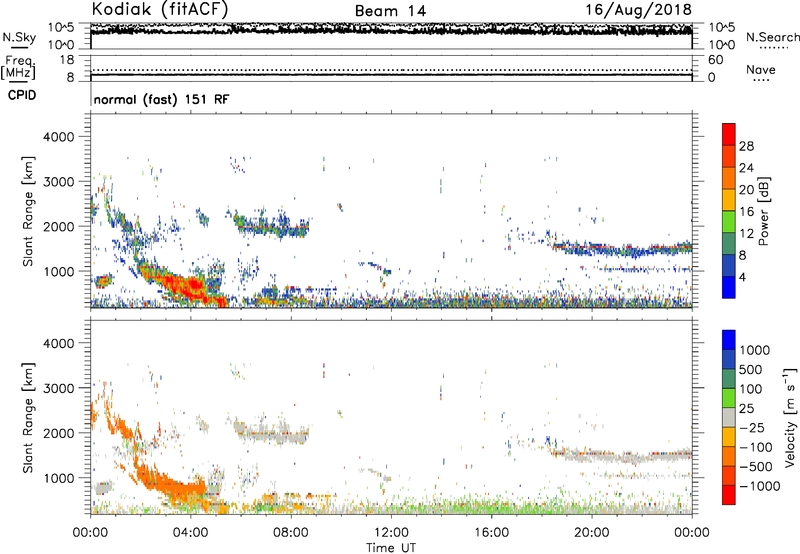Click the Freq. [MHz] label
Screen dimensions: 800x554
[x=18, y=67]
